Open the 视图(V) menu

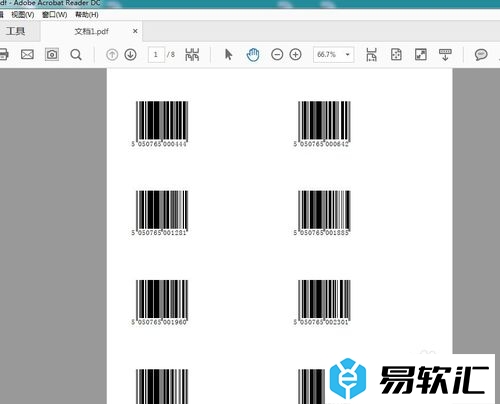coord(23,15)
